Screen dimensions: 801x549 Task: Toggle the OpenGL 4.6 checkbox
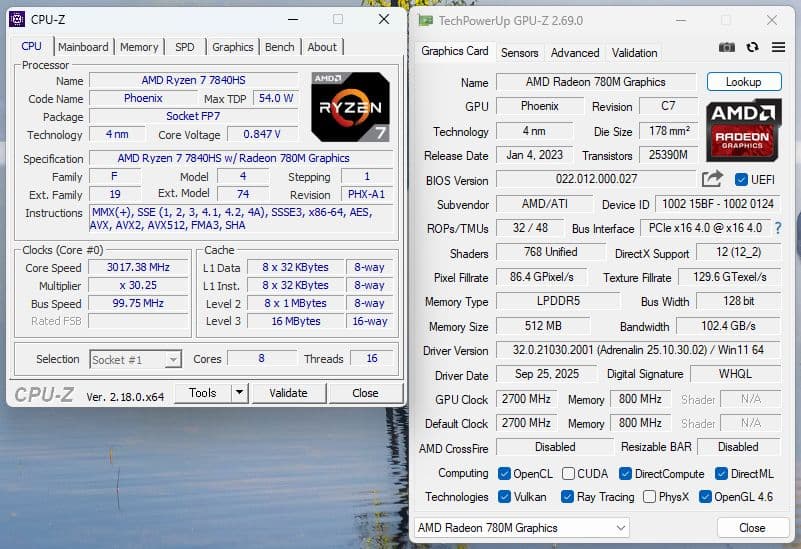coord(705,496)
